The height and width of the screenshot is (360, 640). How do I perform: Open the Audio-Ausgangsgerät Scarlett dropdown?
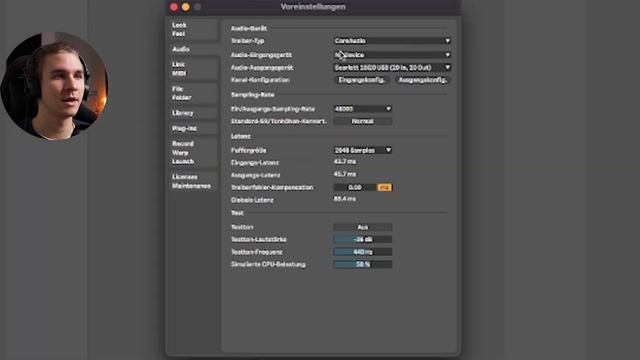click(392, 67)
